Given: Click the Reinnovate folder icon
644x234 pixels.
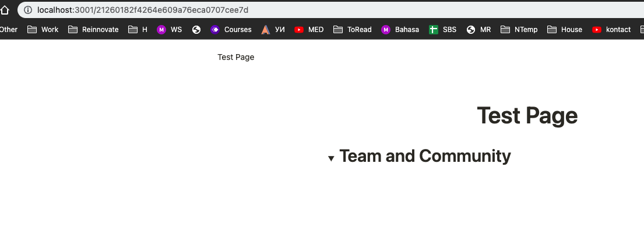Looking at the screenshot, I should (73, 30).
